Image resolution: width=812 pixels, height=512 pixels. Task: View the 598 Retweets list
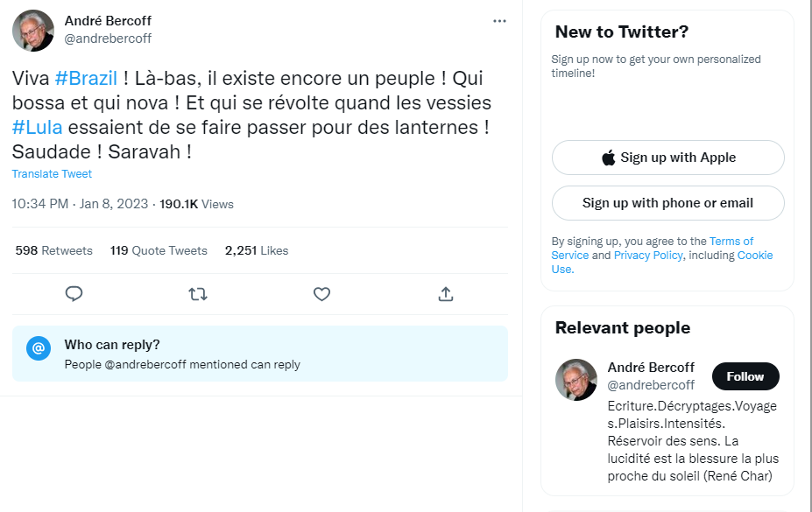[54, 250]
